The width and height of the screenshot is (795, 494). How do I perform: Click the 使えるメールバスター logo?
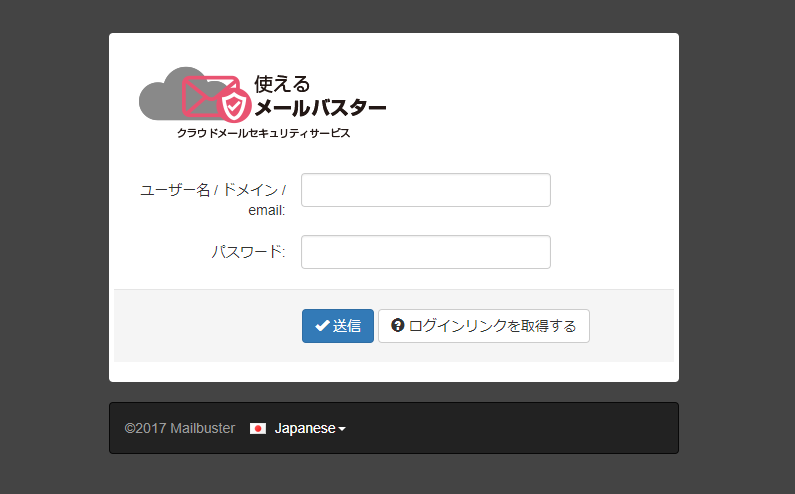(263, 103)
